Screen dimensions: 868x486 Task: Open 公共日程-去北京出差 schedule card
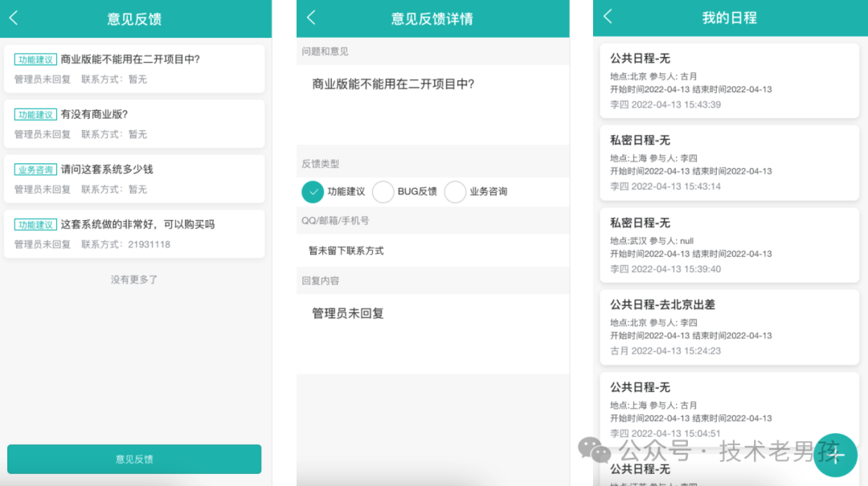[729, 327]
